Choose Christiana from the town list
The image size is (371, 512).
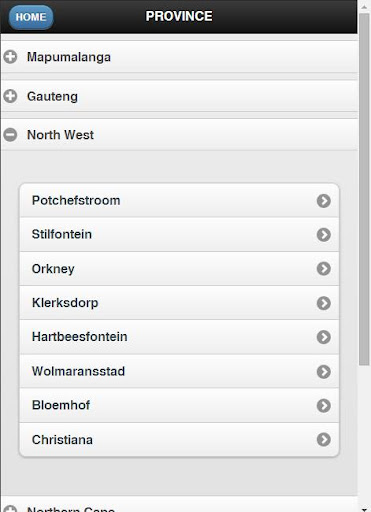pyautogui.click(x=179, y=439)
